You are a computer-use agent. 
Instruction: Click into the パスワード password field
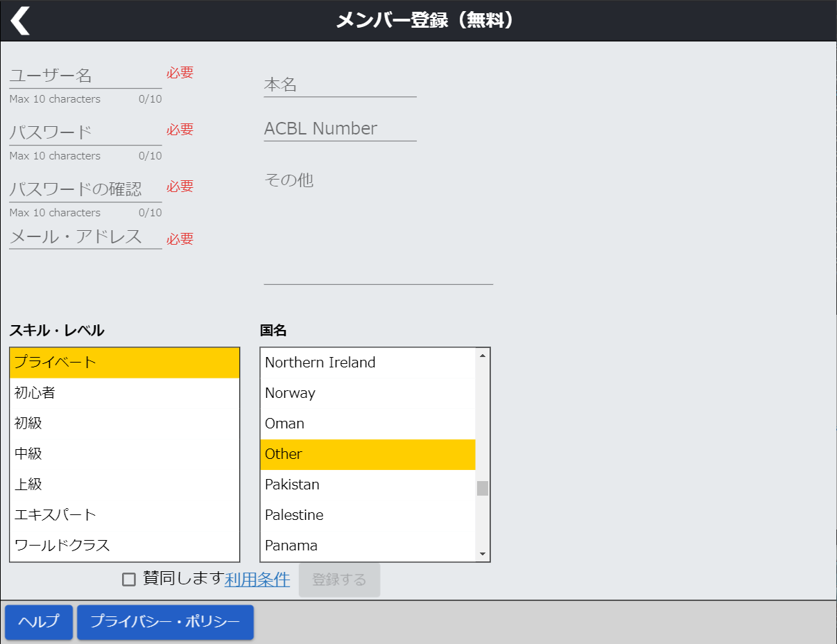click(x=85, y=132)
